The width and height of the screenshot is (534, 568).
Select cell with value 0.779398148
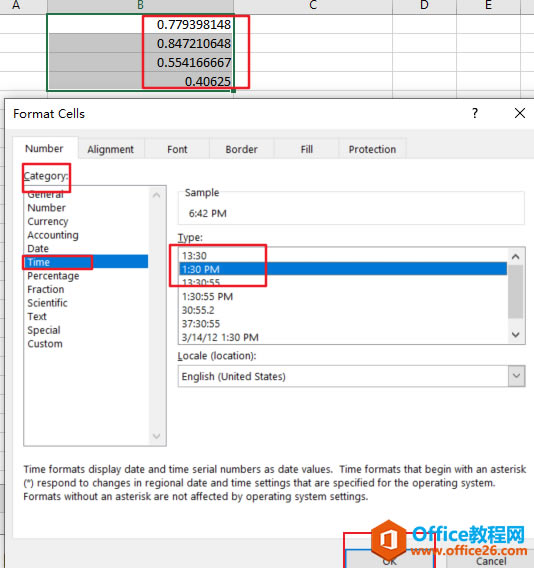[140, 24]
